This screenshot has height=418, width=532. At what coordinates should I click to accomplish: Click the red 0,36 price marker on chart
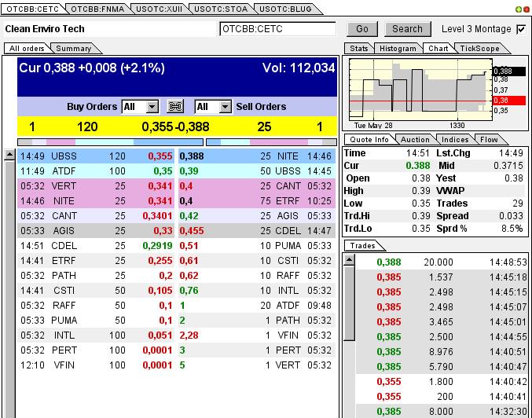coord(500,101)
